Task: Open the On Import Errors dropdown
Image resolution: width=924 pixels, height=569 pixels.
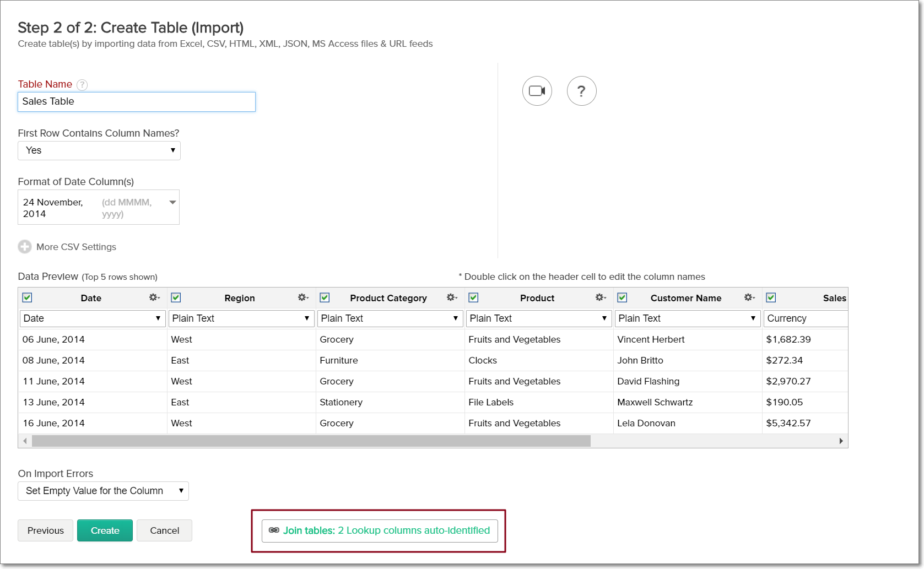Action: [x=103, y=491]
